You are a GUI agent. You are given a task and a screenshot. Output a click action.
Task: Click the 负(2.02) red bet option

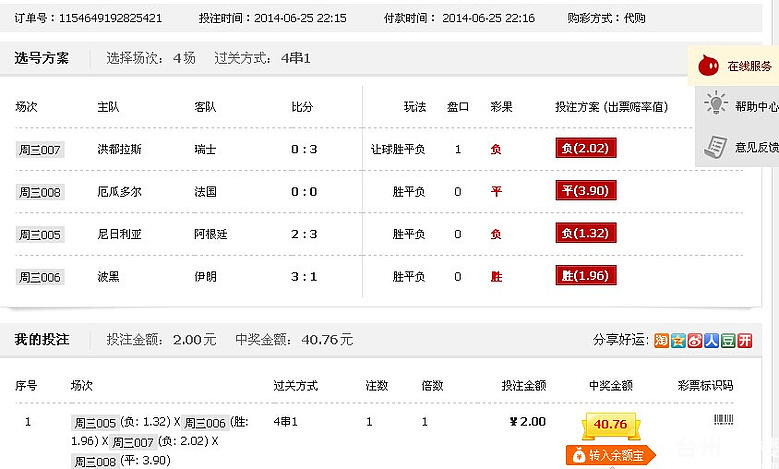[x=586, y=149]
